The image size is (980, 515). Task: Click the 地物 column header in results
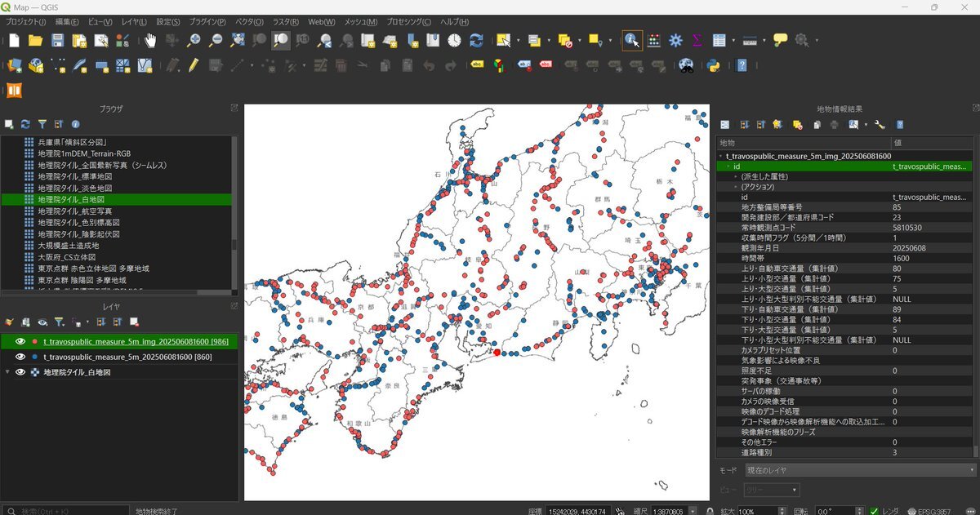[x=804, y=143]
